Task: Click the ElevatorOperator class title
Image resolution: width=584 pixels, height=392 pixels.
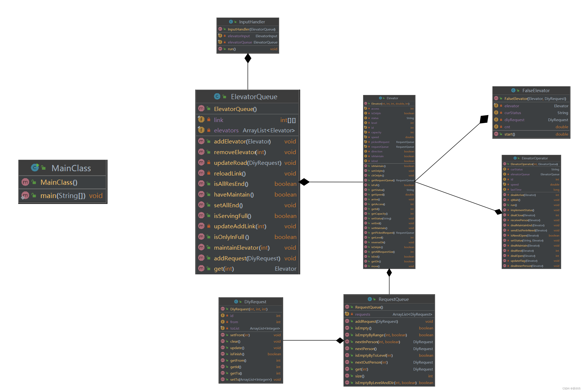Action: tap(534, 158)
